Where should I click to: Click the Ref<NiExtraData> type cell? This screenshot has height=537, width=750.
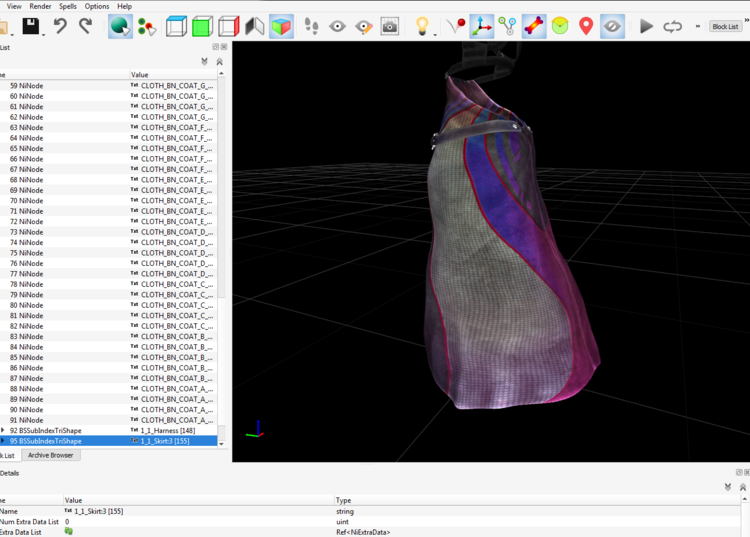pyautogui.click(x=363, y=532)
